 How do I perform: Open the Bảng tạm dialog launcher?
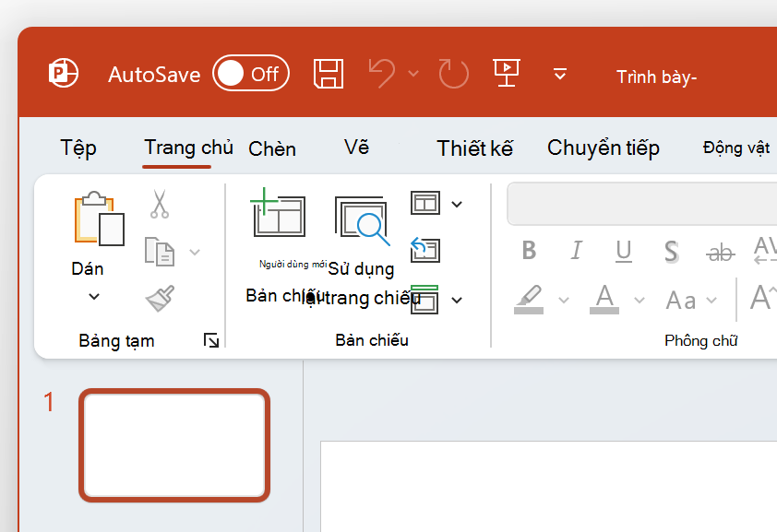(x=211, y=340)
